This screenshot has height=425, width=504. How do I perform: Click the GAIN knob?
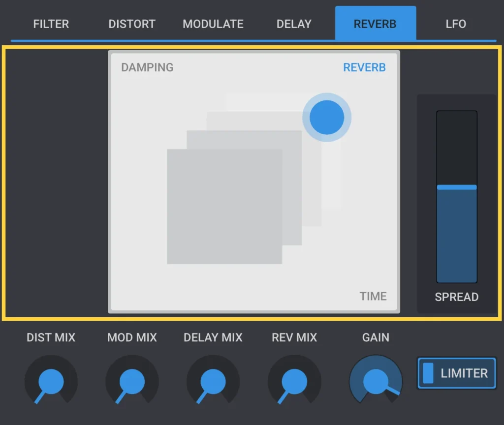coord(376,380)
